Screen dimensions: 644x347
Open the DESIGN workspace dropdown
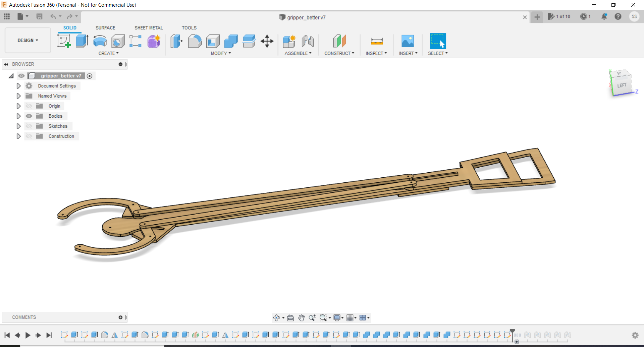coord(28,40)
